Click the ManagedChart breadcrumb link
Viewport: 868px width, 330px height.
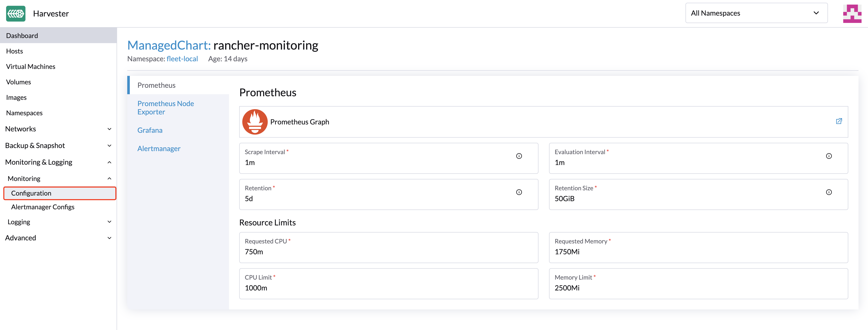pyautogui.click(x=169, y=45)
